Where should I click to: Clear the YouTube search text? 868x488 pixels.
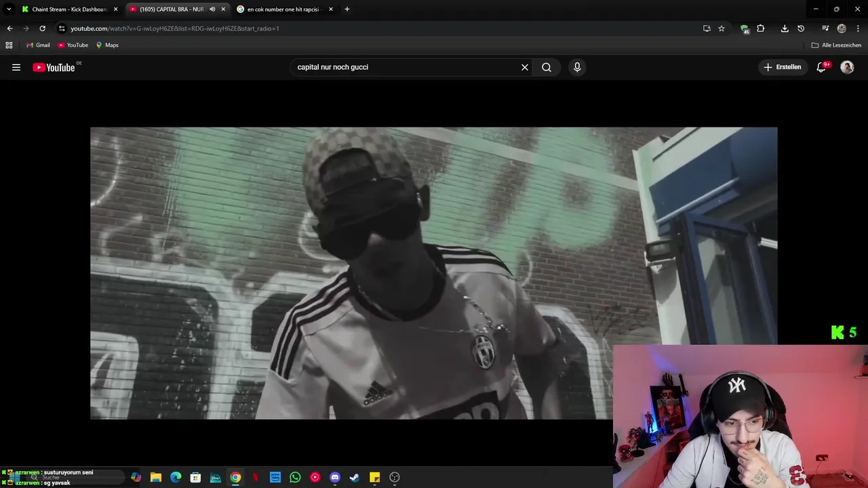click(525, 67)
